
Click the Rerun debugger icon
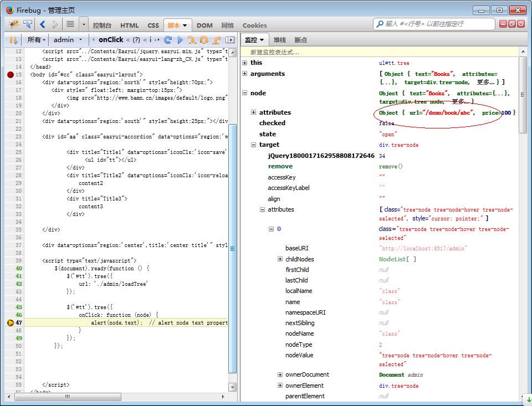click(167, 40)
